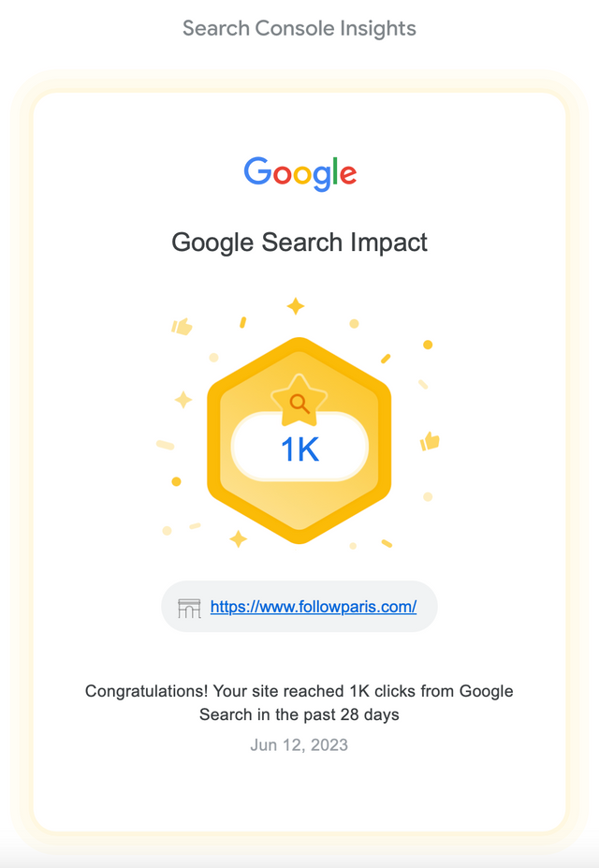Click the four-point sparkle above the badge
The height and width of the screenshot is (868, 599).
pos(296,305)
